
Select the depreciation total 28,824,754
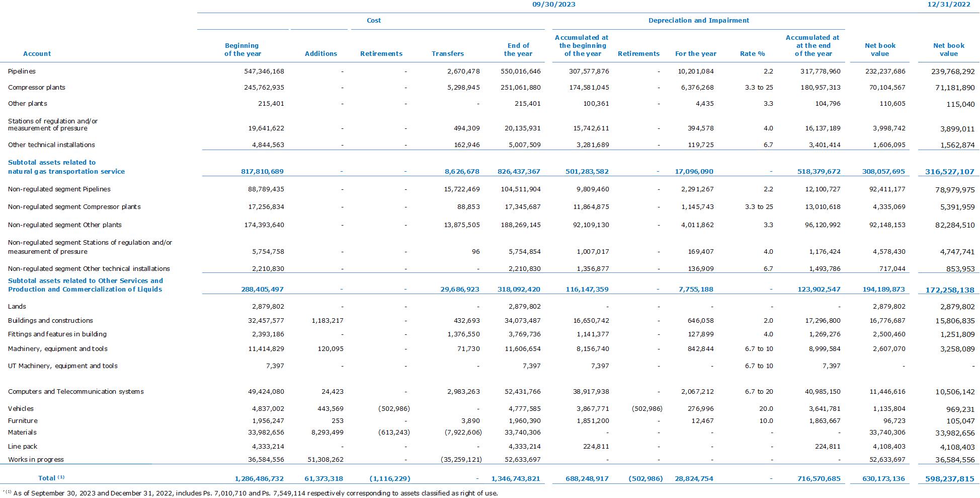(x=694, y=479)
